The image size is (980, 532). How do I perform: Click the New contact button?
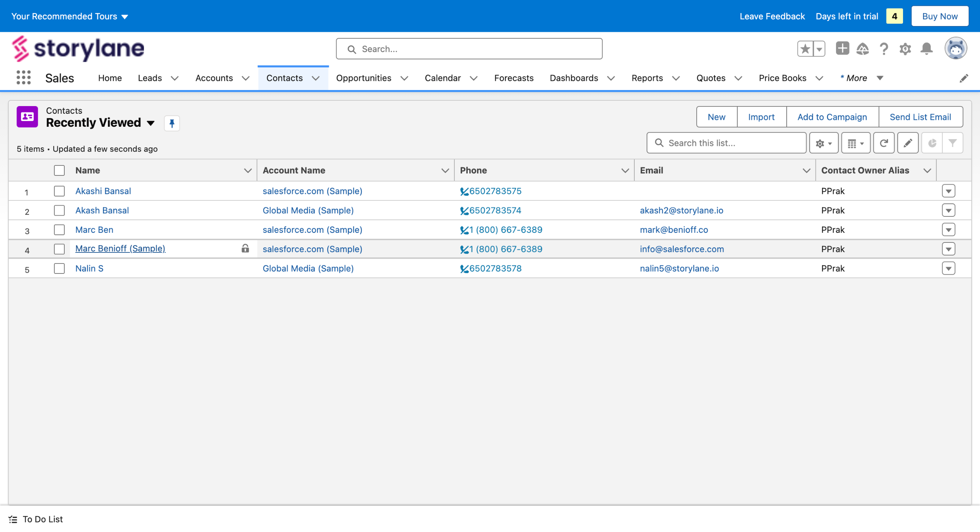click(x=717, y=117)
